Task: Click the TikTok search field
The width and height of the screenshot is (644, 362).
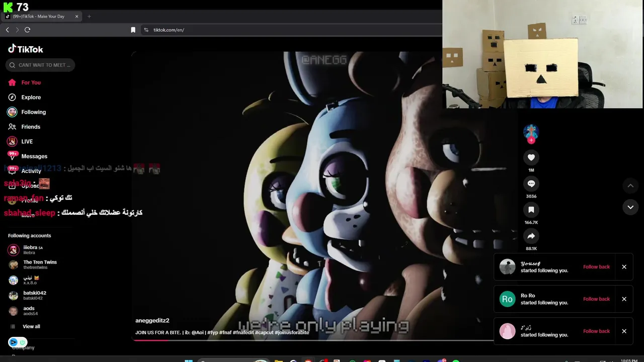Action: 40,65
